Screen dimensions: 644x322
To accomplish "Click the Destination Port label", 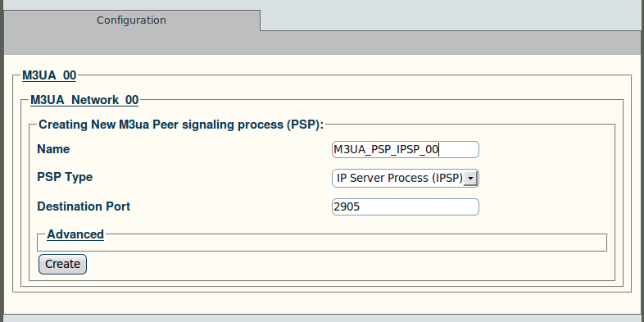I will coord(84,206).
